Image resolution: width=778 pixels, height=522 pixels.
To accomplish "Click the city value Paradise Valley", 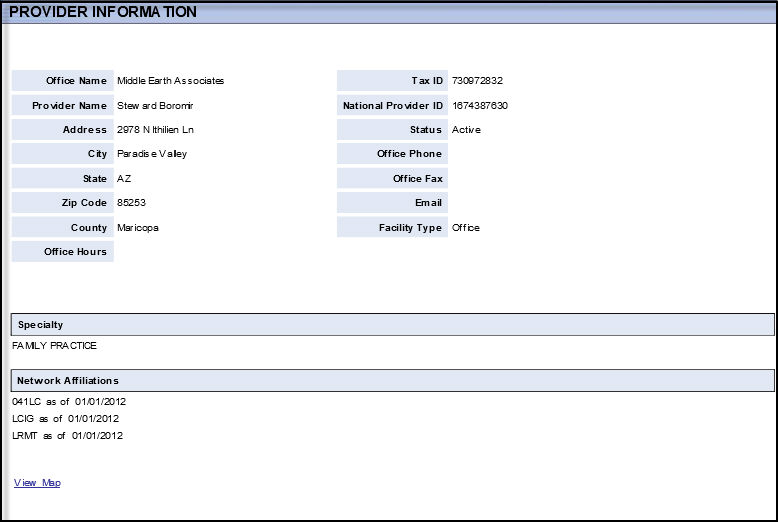I will point(152,154).
